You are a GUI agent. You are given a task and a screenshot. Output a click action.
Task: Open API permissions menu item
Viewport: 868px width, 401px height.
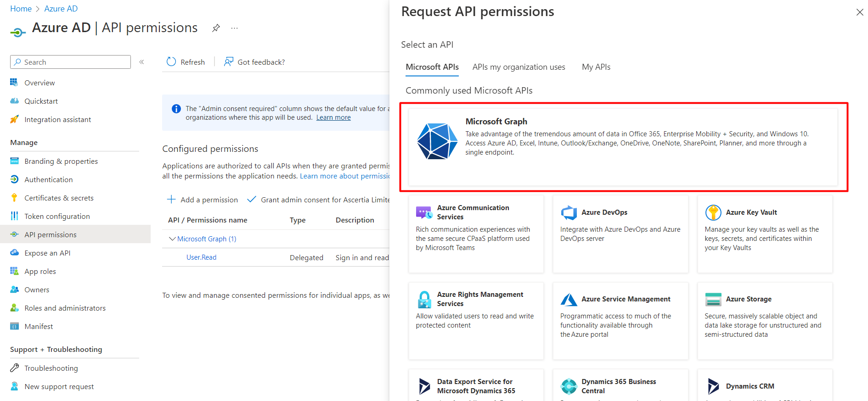coord(75,234)
